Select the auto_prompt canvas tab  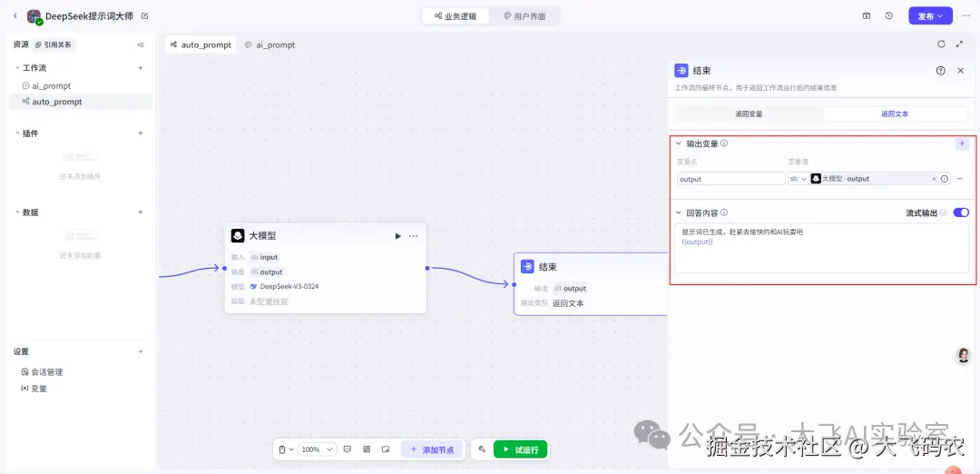[201, 45]
